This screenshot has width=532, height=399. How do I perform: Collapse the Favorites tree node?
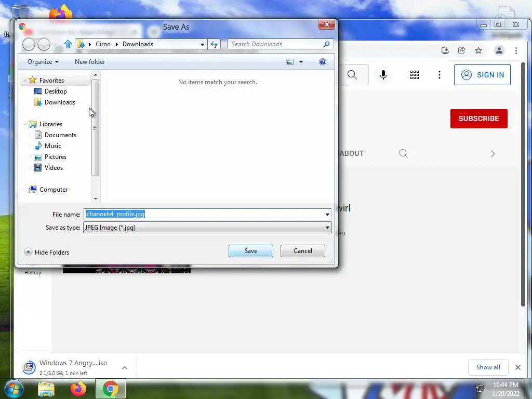(x=25, y=81)
